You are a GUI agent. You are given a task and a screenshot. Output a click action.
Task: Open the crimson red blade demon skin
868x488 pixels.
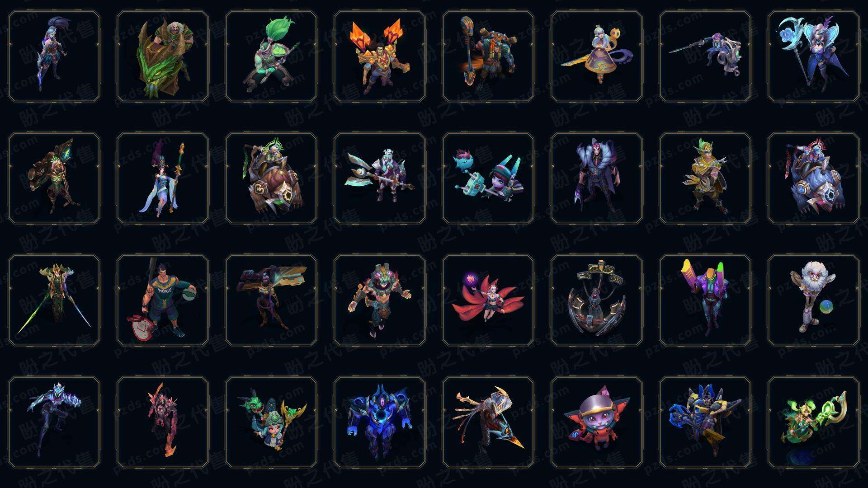coord(163,422)
